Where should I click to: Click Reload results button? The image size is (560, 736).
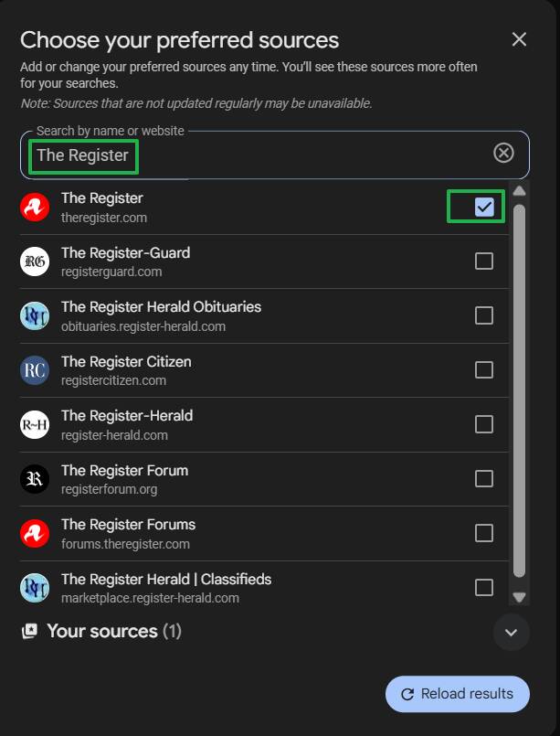[x=458, y=694]
